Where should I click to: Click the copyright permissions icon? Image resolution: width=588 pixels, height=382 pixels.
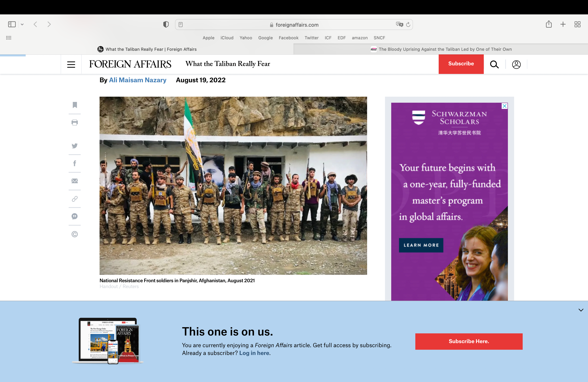pos(75,234)
